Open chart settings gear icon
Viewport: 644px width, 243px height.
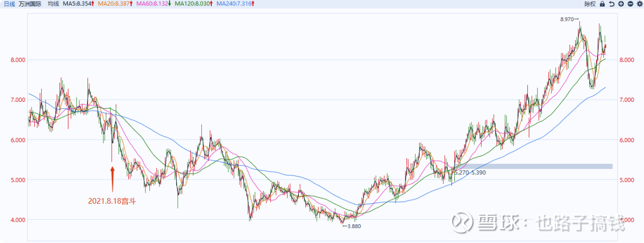click(x=639, y=4)
